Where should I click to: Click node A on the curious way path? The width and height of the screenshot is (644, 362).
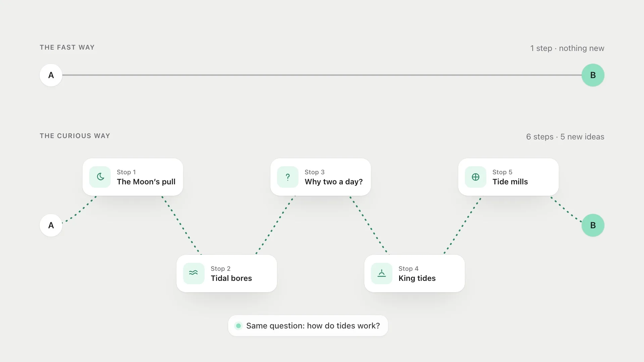click(51, 225)
